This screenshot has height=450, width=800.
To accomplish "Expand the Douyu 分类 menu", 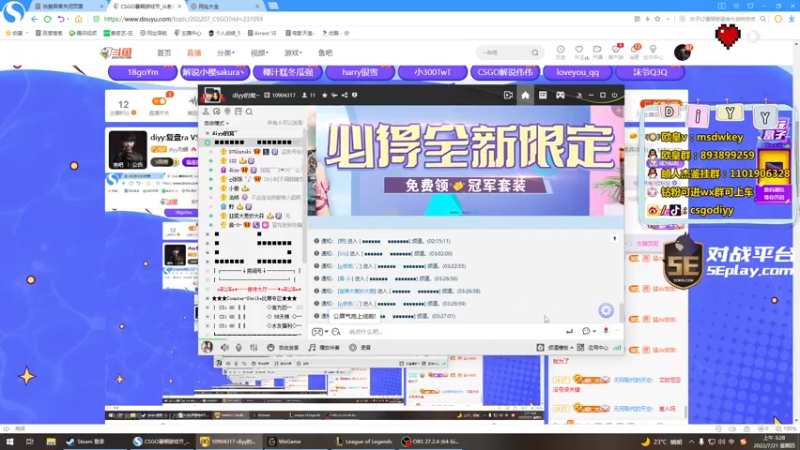I will (226, 53).
